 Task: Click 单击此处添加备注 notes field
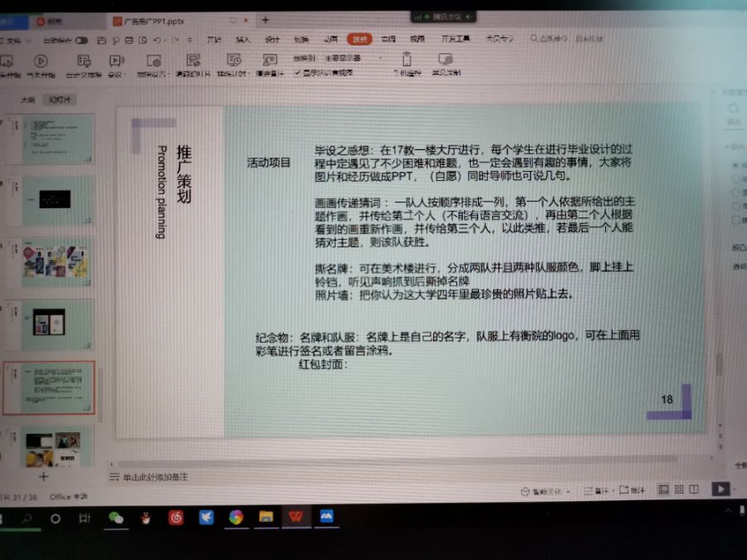pos(155,478)
